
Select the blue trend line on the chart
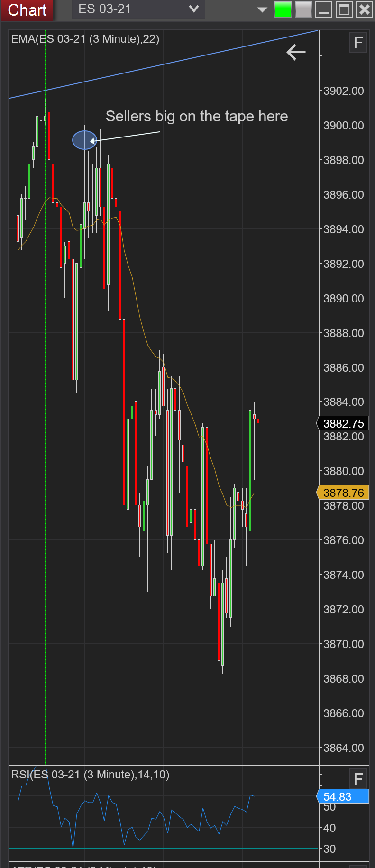pyautogui.click(x=164, y=64)
